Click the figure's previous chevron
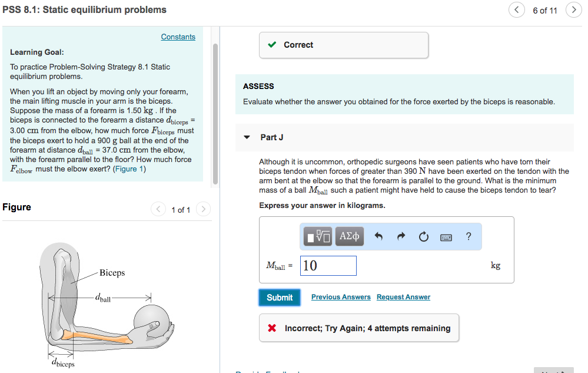Screen dimensions: 588x373 158,209
